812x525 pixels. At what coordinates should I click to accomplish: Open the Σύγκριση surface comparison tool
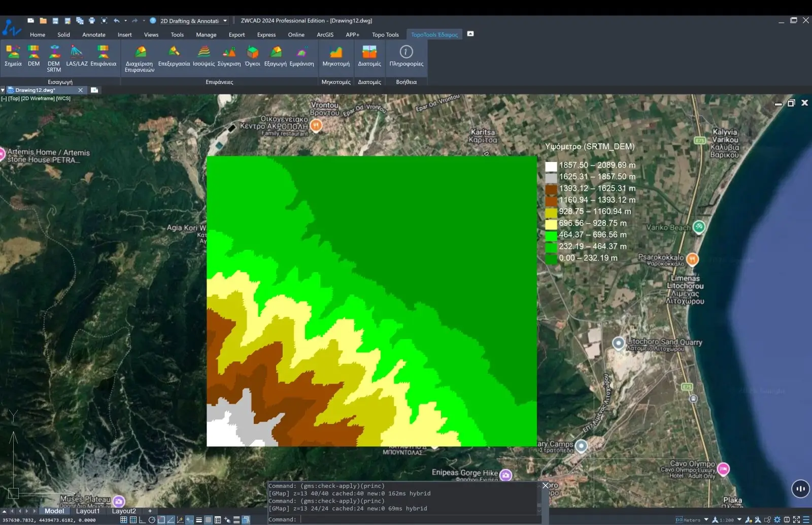(229, 56)
